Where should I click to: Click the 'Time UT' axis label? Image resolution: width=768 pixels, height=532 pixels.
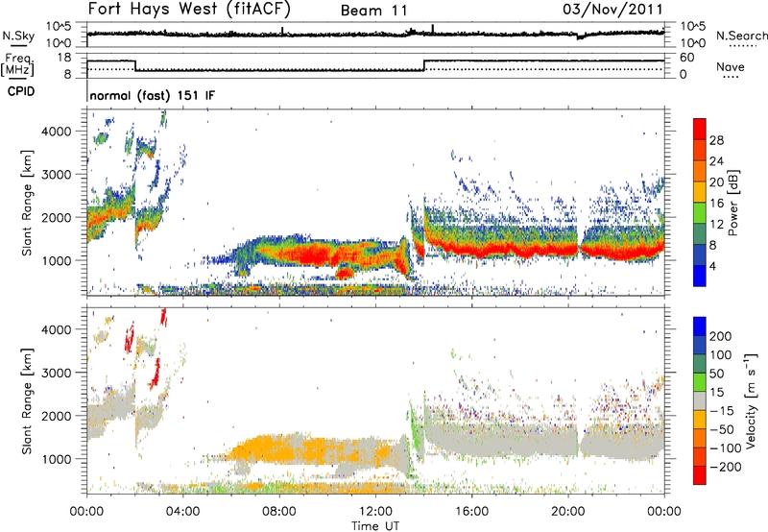375,526
